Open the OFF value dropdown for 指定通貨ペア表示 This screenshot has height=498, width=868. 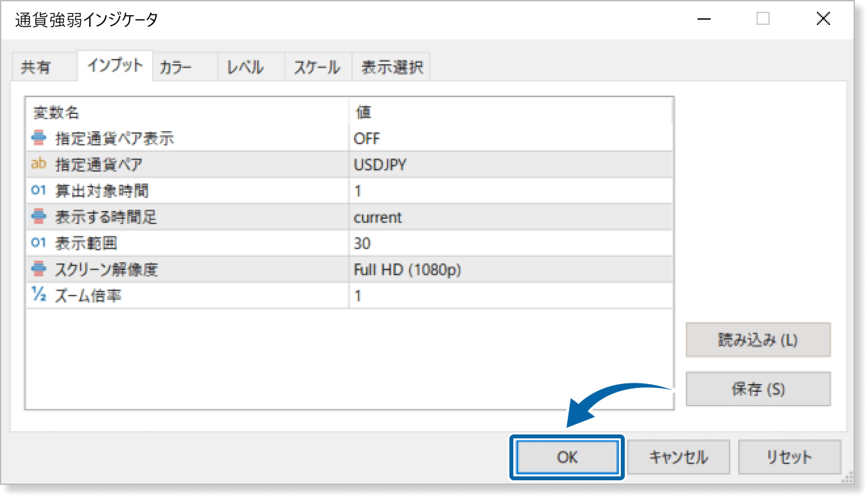pos(510,138)
